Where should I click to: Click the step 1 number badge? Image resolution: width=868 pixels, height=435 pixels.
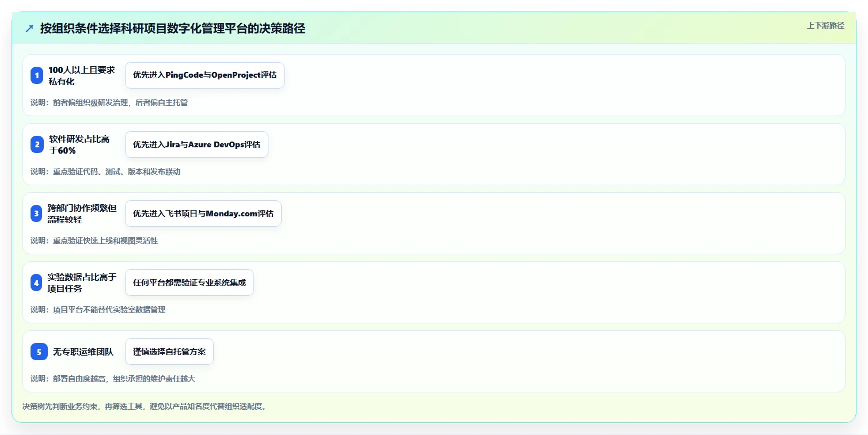tap(37, 75)
